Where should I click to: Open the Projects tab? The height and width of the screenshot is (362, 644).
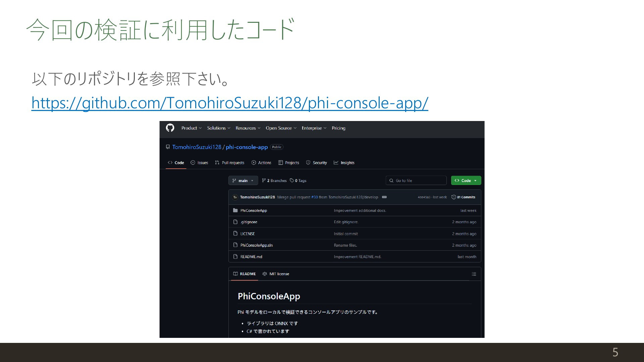tap(289, 163)
